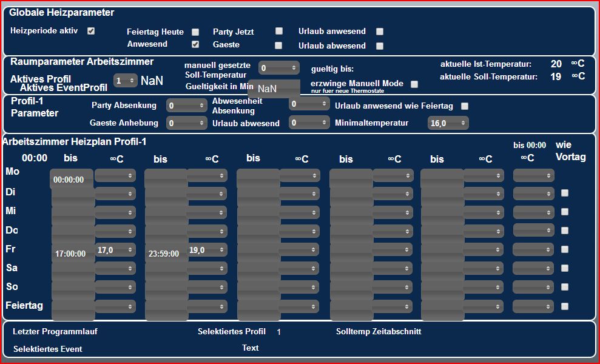Click the Mo second time field
600x364 pixels.
coord(166,179)
